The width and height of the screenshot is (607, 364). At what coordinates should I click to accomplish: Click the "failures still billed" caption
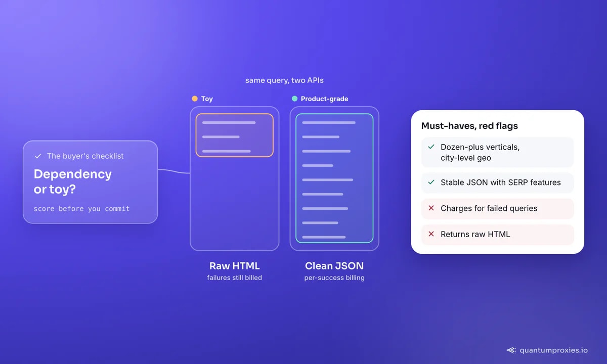click(234, 278)
